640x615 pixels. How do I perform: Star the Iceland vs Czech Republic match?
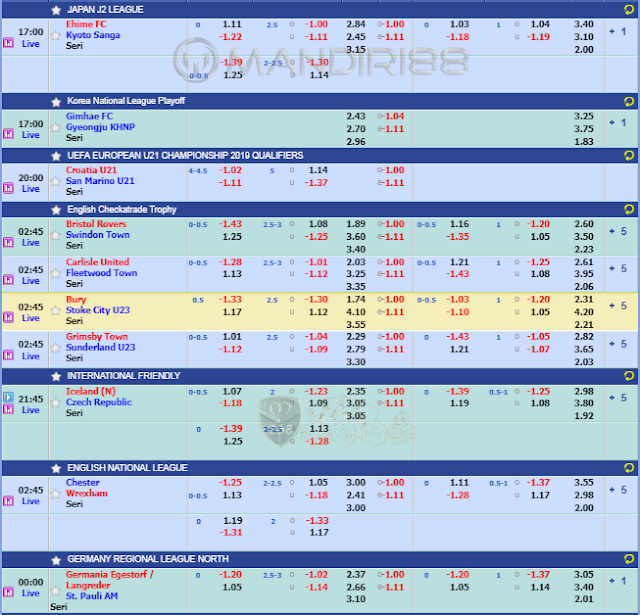click(56, 402)
